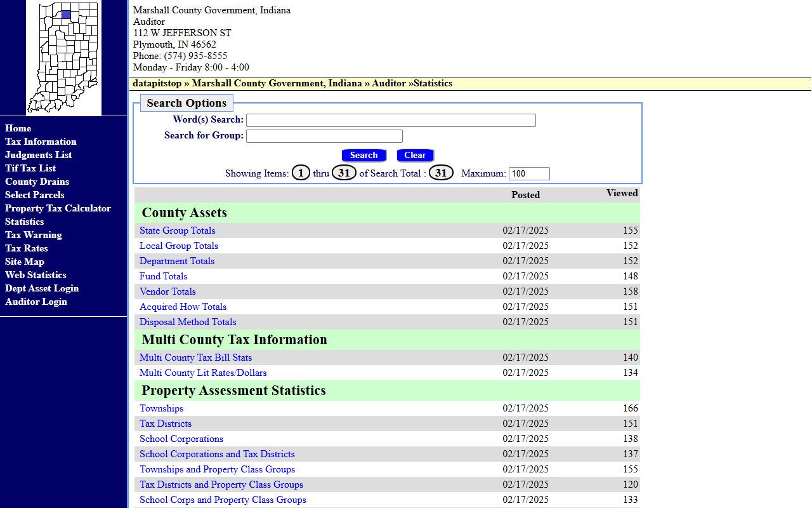Open the Site Map link

pos(24,262)
